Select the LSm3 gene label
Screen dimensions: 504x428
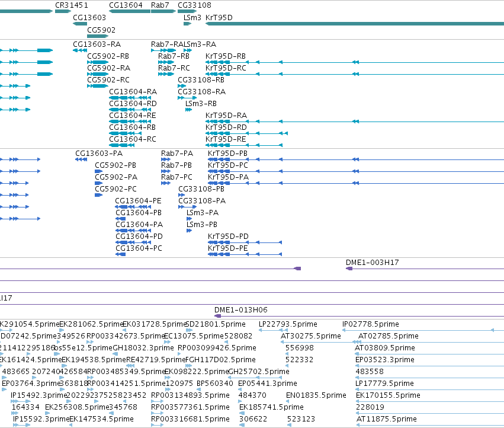click(192, 17)
